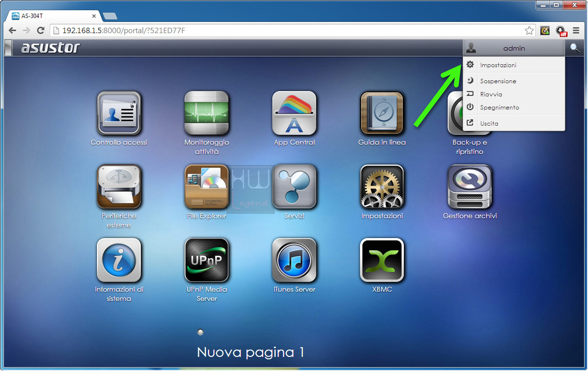Close the AS-304T tab
The width and height of the screenshot is (588, 371).
click(94, 16)
